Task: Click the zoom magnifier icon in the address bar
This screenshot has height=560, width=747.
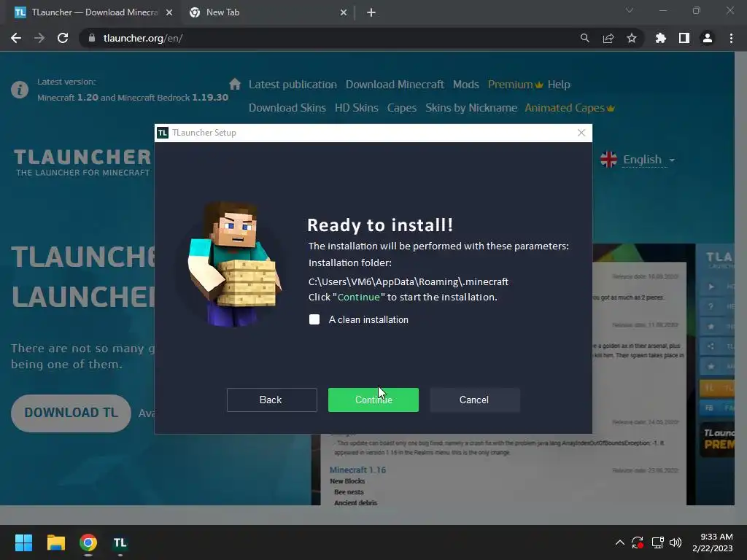Action: pyautogui.click(x=585, y=38)
